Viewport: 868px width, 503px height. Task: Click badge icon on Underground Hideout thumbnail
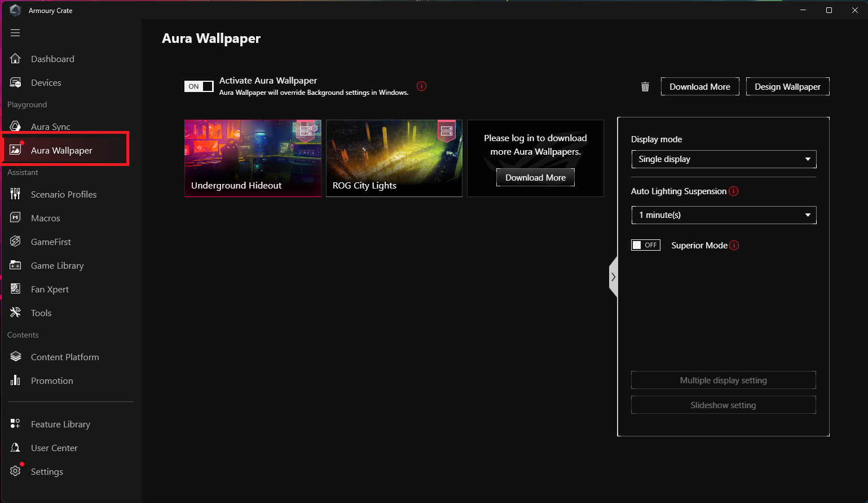coord(306,131)
